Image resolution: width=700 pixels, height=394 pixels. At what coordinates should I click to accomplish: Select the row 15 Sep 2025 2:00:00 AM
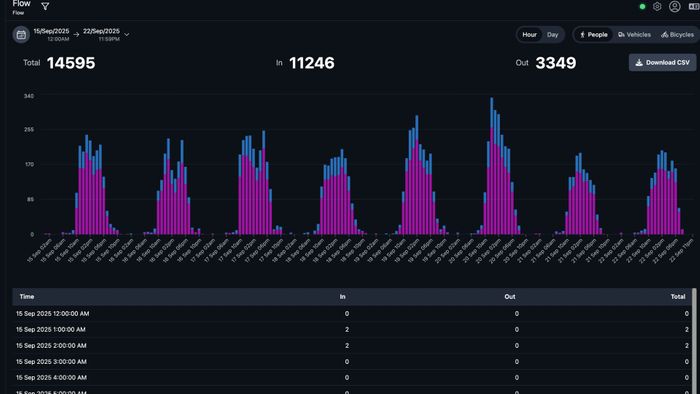[x=352, y=346]
